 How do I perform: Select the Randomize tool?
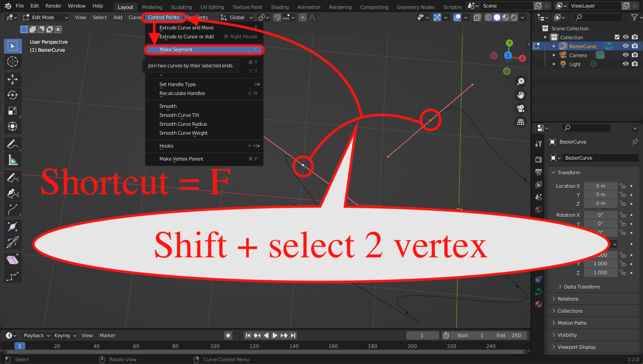(13, 276)
